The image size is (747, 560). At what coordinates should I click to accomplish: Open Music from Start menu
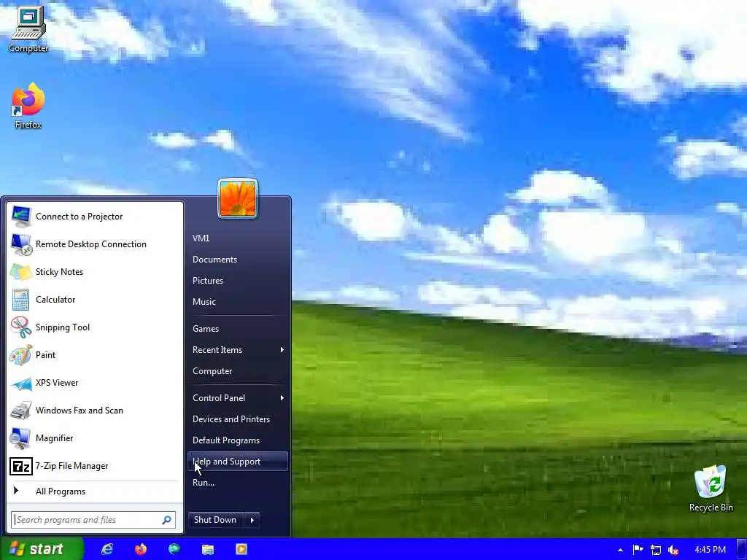(238, 302)
